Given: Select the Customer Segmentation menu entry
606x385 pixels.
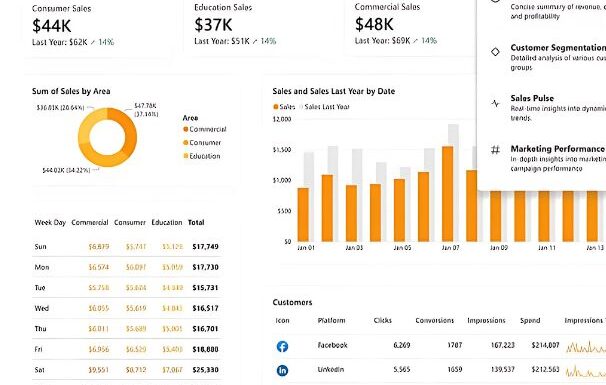Looking at the screenshot, I should 548,57.
